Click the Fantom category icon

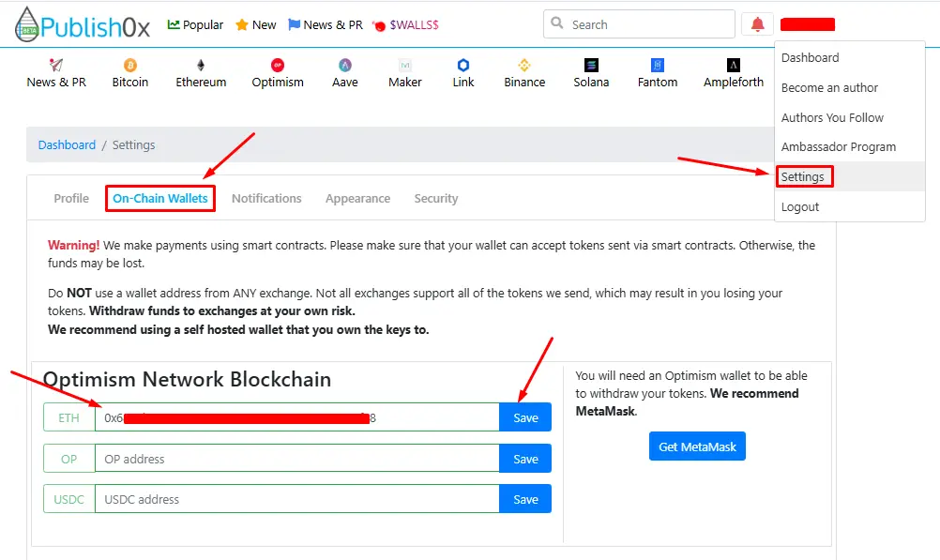click(x=658, y=65)
